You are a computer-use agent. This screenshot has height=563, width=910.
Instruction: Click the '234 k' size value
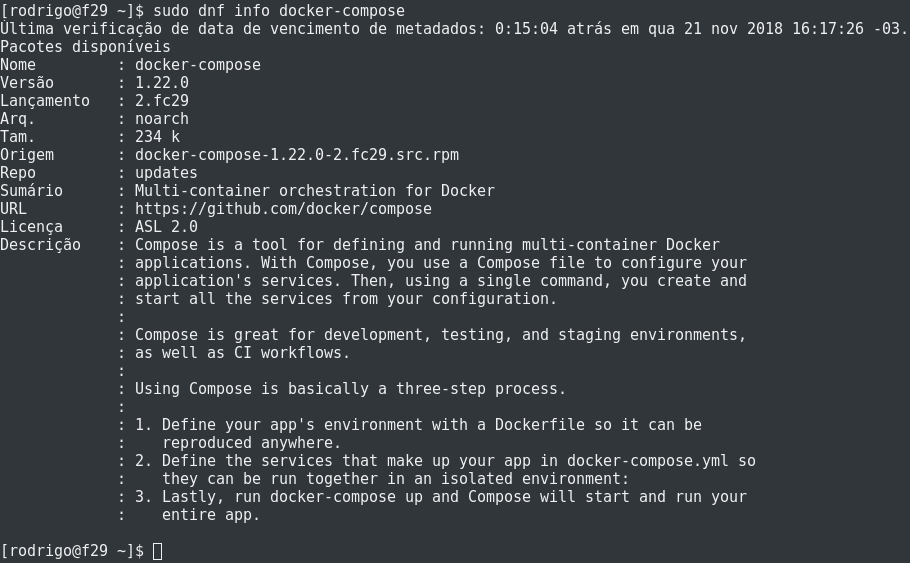coord(158,137)
